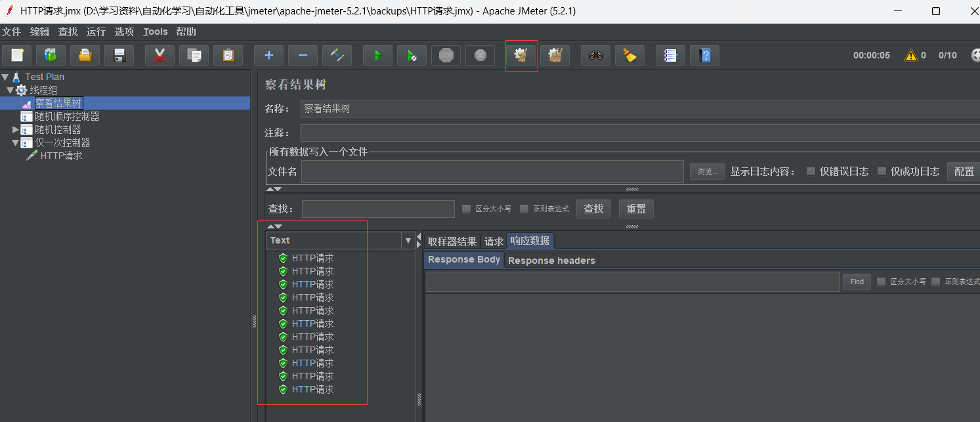This screenshot has width=980, height=422.
Task: Click the 查找 text input field
Action: 378,209
